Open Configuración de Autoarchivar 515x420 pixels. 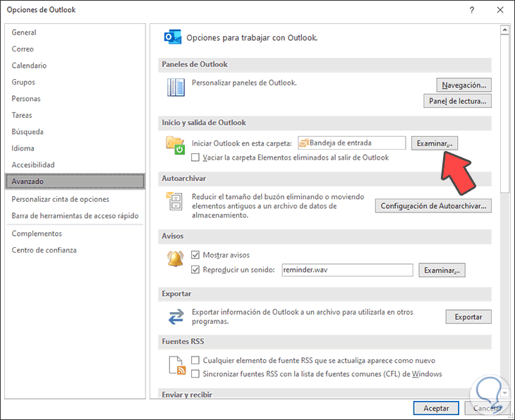click(x=433, y=205)
